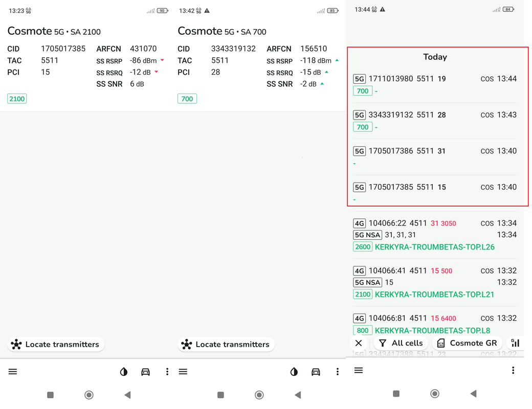Image resolution: width=532 pixels, height=409 pixels.
Task: Close the filter bar with X icon
Action: click(359, 343)
